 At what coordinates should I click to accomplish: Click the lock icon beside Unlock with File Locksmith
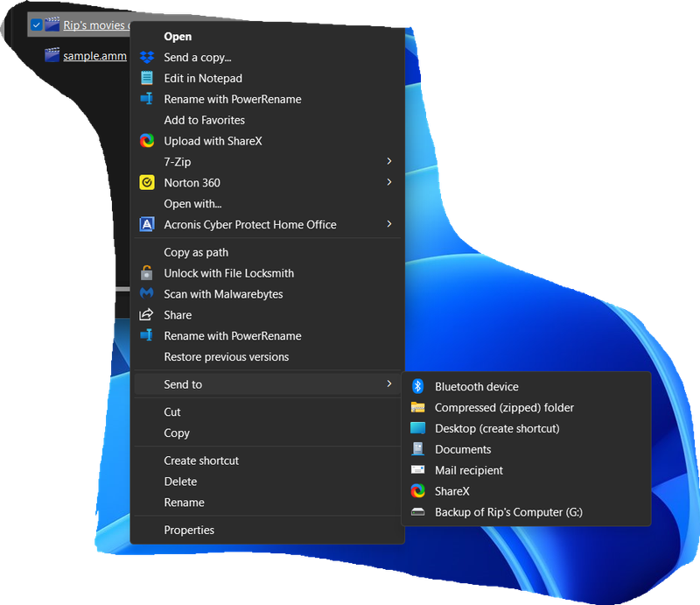coord(147,273)
